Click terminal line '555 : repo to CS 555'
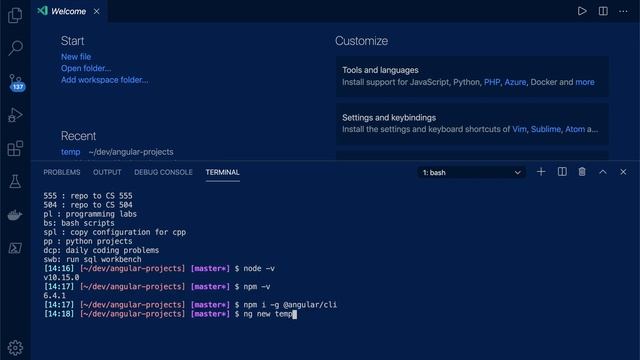Image resolution: width=640 pixels, height=360 pixels. coord(88,196)
